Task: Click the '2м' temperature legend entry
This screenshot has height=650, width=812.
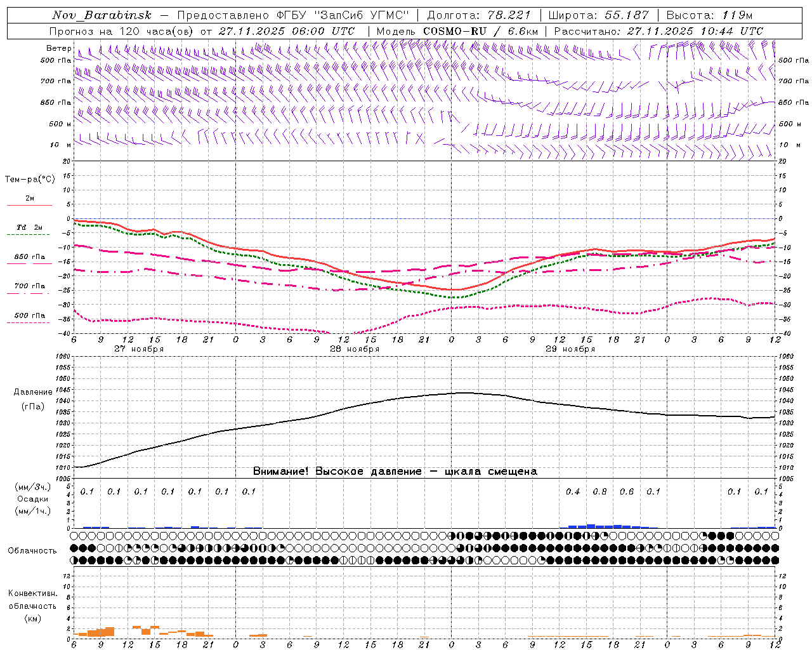Action: 30,198
